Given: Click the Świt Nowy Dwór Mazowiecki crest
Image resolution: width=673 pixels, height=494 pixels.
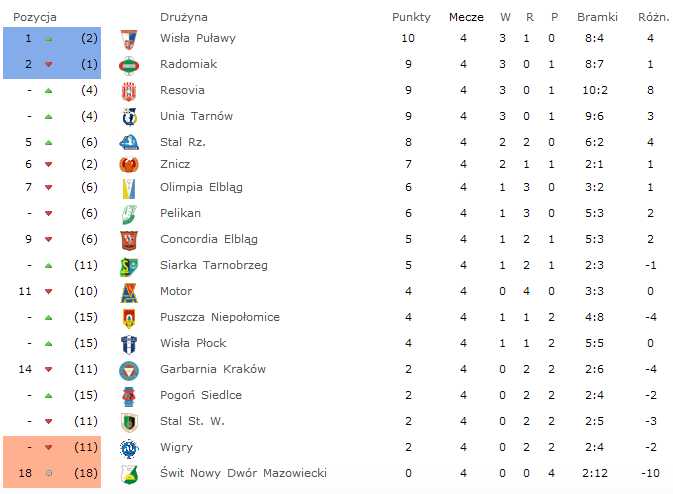Looking at the screenshot, I should [129, 474].
